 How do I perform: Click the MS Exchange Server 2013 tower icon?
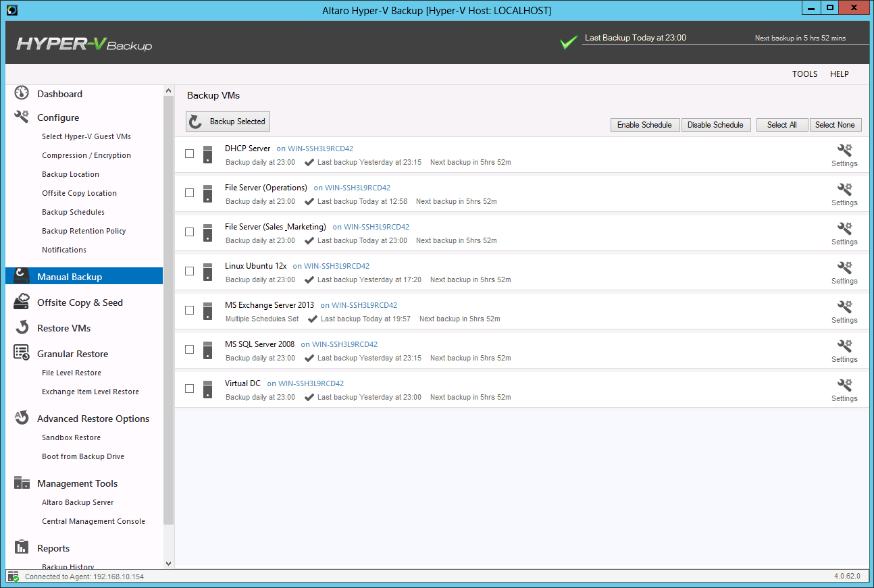(x=208, y=311)
